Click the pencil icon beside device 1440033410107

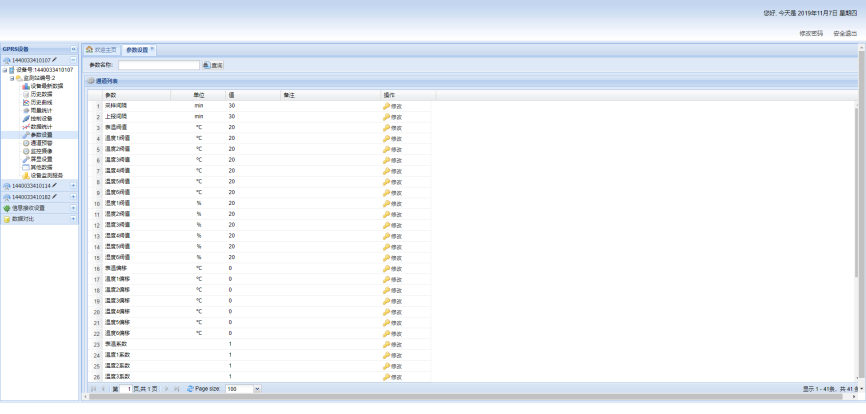coord(55,60)
